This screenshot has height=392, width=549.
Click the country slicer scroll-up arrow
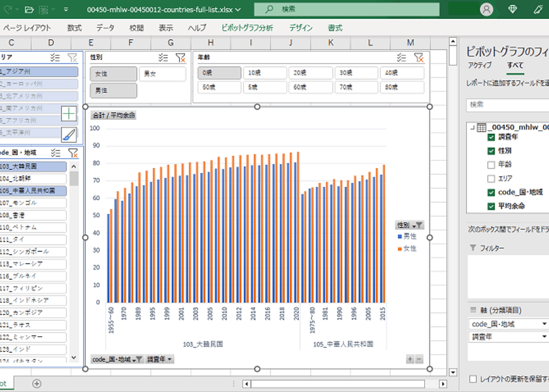pyautogui.click(x=74, y=166)
